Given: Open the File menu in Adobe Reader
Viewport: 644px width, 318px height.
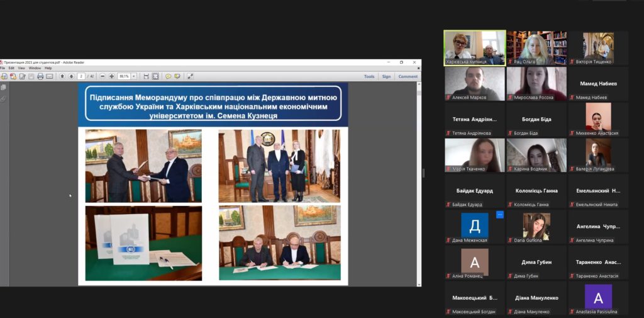Looking at the screenshot, I should click(3, 68).
